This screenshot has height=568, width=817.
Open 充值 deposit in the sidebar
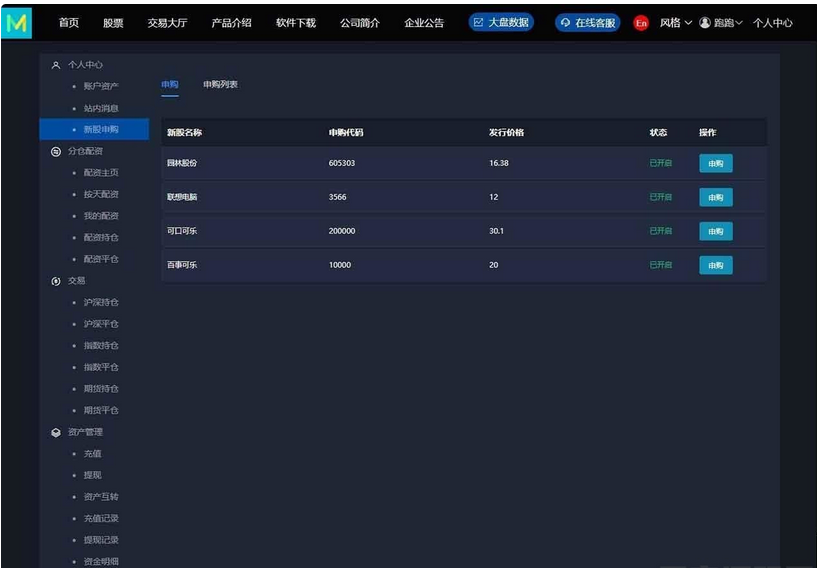pyautogui.click(x=93, y=454)
